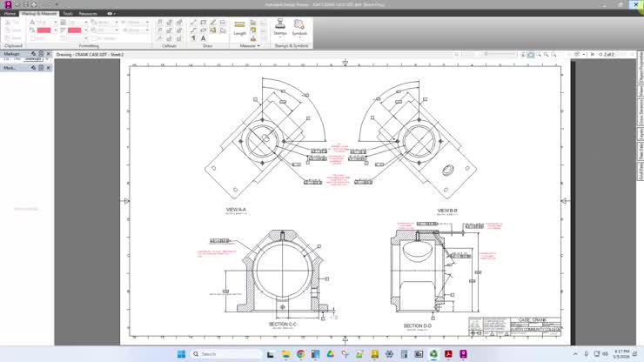Select the Markup & Measure ribbon tab
The width and height of the screenshot is (644, 362).
(x=39, y=14)
